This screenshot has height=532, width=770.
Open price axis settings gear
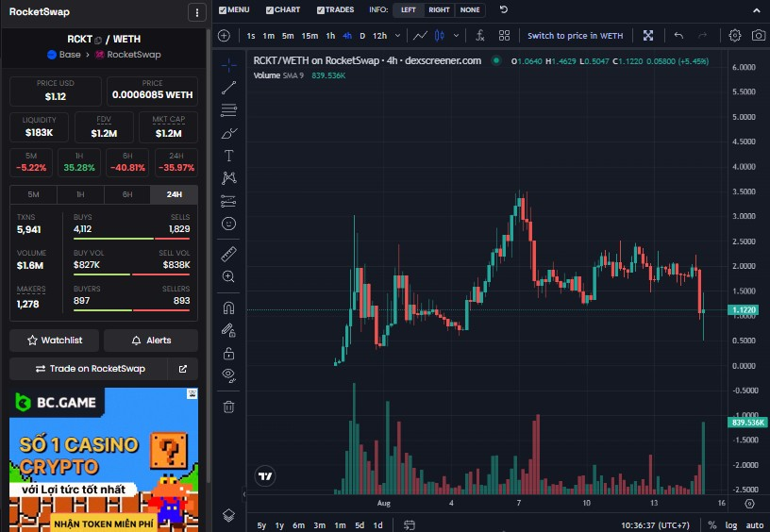tap(749, 504)
